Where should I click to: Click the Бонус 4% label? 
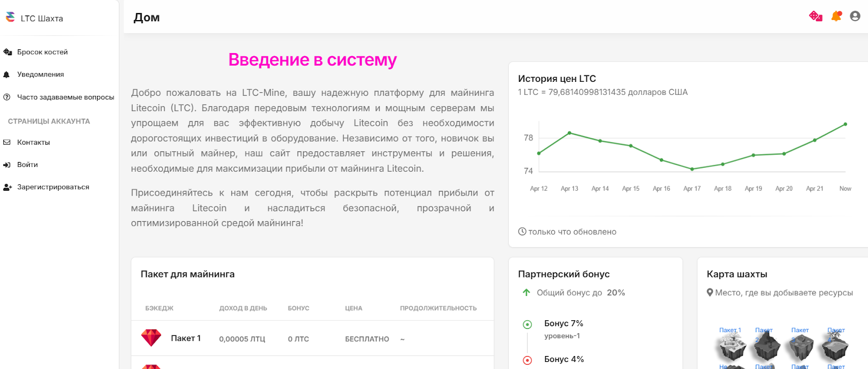564,359
